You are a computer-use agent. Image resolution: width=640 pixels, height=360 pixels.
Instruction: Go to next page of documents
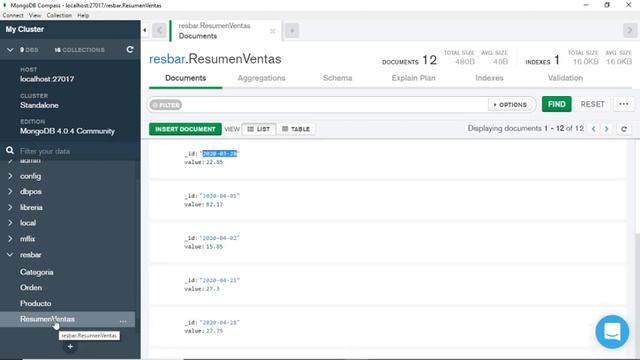pos(607,129)
